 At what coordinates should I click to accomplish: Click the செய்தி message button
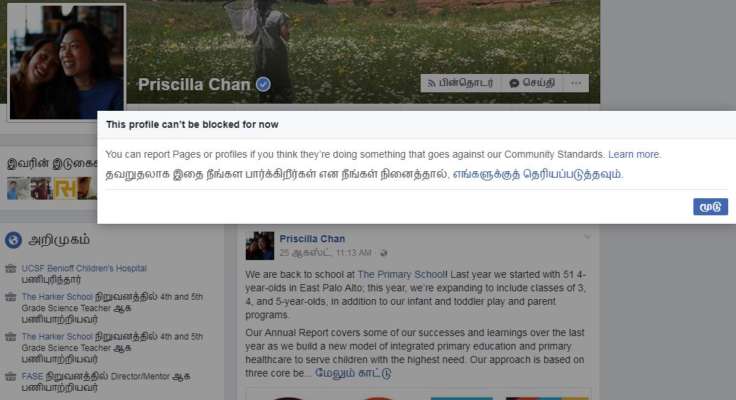[x=532, y=83]
